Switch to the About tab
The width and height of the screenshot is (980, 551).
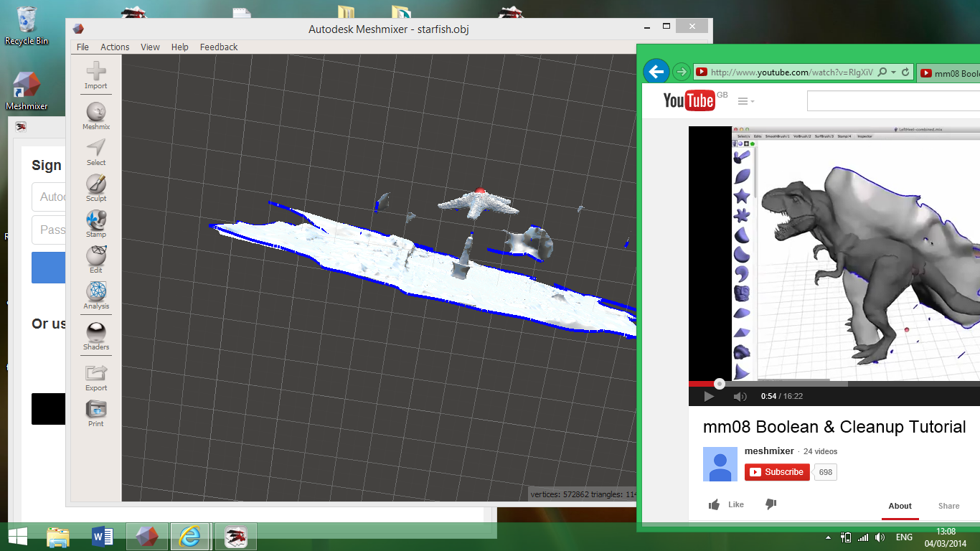900,506
